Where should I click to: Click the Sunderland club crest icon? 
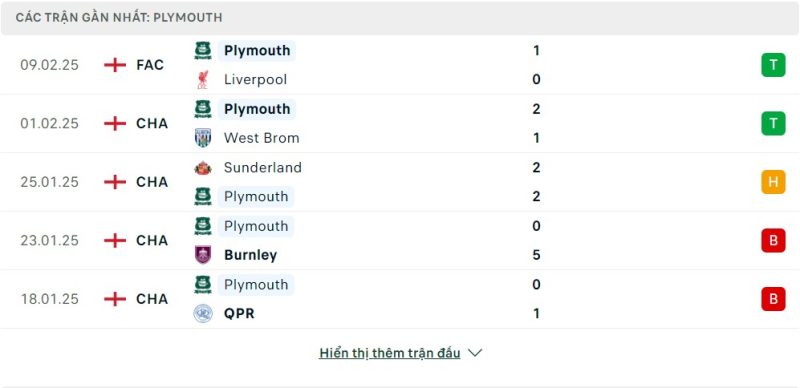[203, 167]
